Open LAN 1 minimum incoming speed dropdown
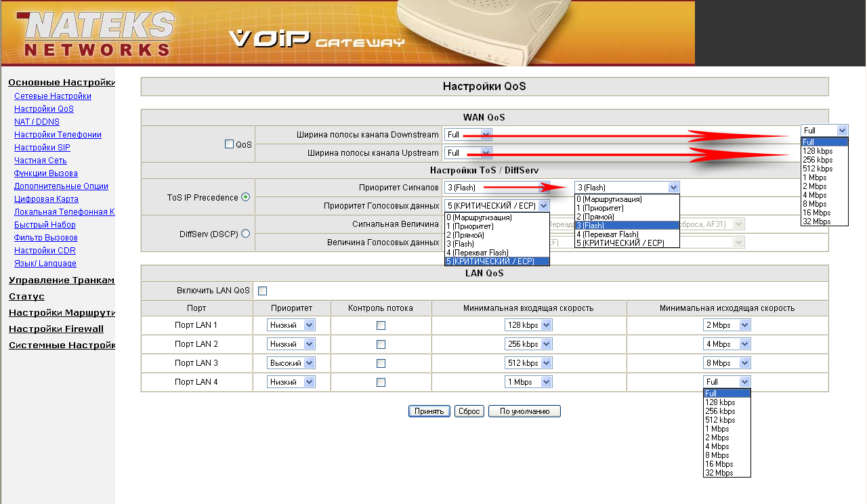Viewport: 867px width, 504px height. pos(528,325)
